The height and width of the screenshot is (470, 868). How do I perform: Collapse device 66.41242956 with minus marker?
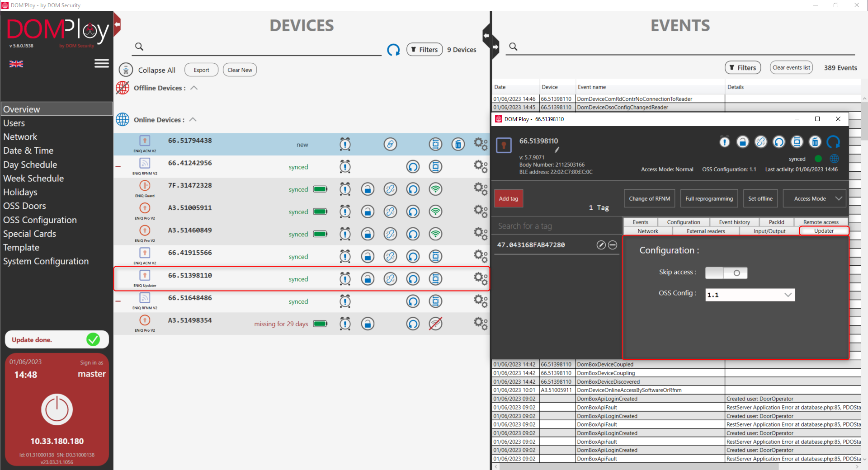coord(118,166)
